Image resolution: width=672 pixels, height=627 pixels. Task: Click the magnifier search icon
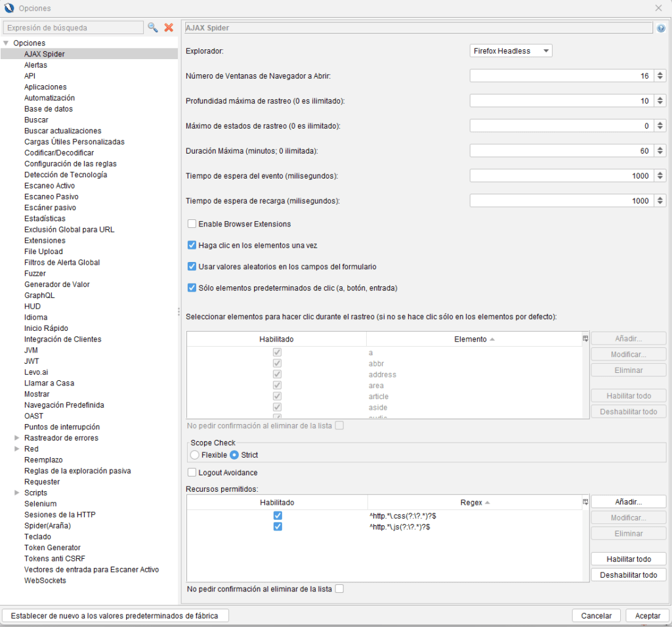[153, 28]
